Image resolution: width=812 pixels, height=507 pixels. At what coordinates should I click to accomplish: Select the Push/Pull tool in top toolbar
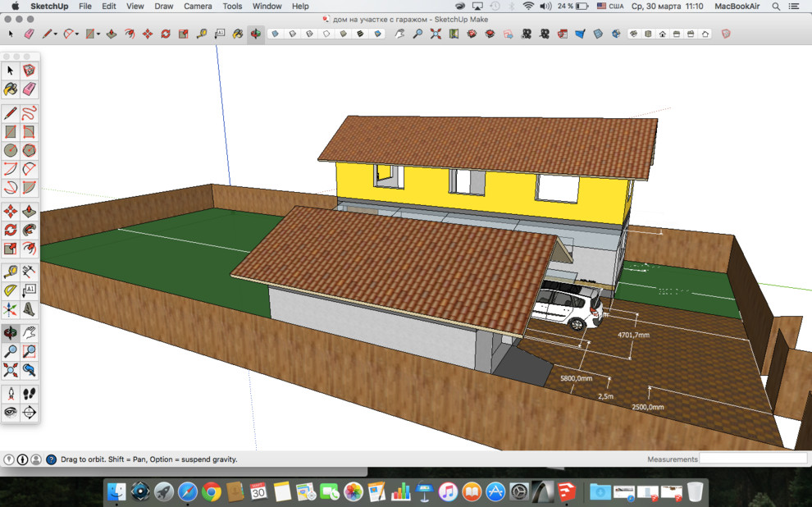(112, 34)
